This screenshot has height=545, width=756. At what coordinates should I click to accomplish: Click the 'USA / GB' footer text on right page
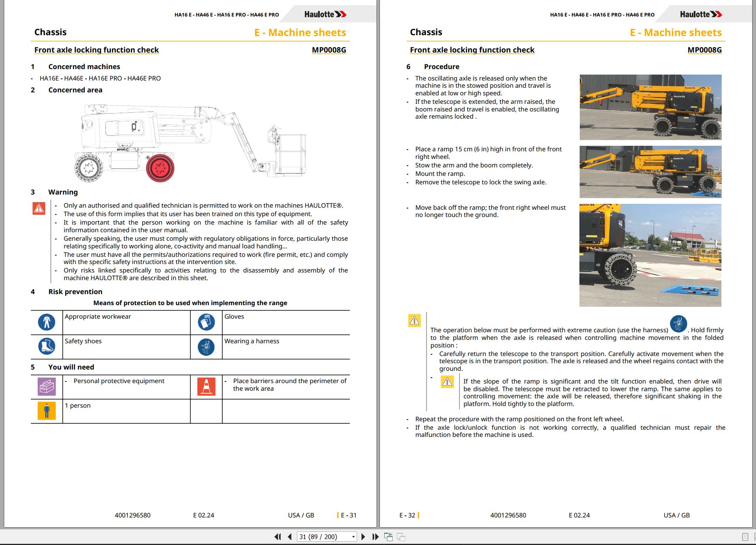pyautogui.click(x=677, y=515)
